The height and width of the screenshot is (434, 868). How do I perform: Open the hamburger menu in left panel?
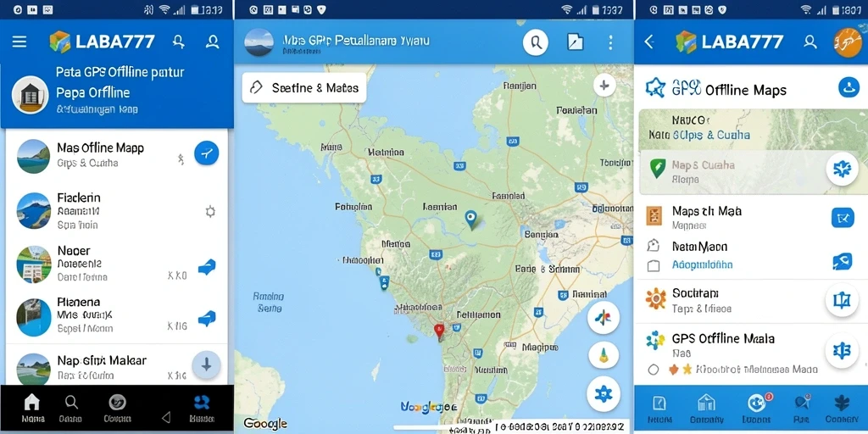[19, 42]
